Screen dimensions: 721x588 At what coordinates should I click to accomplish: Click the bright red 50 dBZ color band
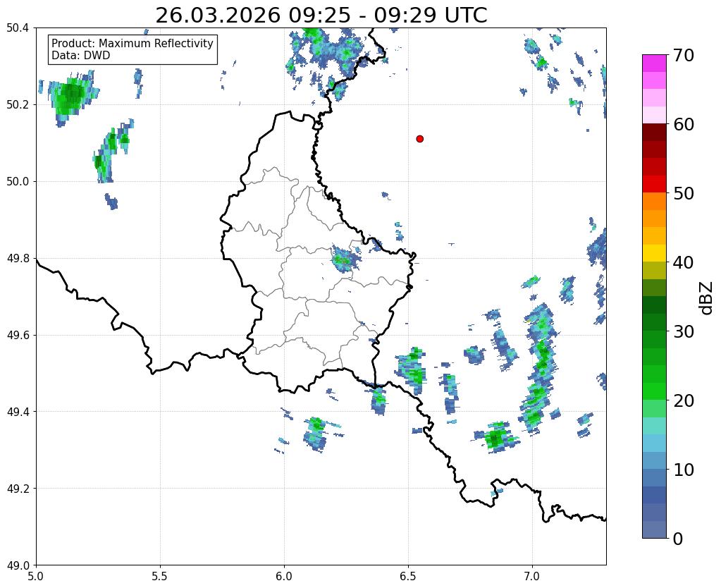tap(654, 184)
